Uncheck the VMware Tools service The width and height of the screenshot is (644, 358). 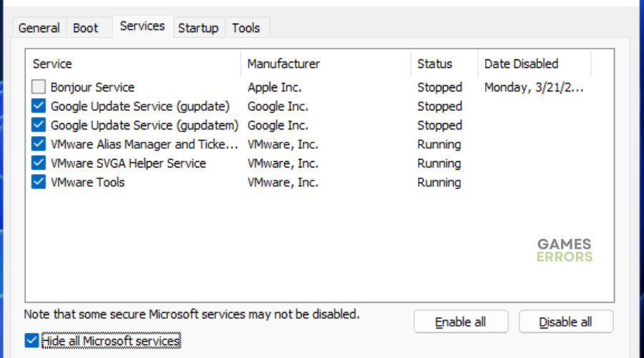(39, 182)
